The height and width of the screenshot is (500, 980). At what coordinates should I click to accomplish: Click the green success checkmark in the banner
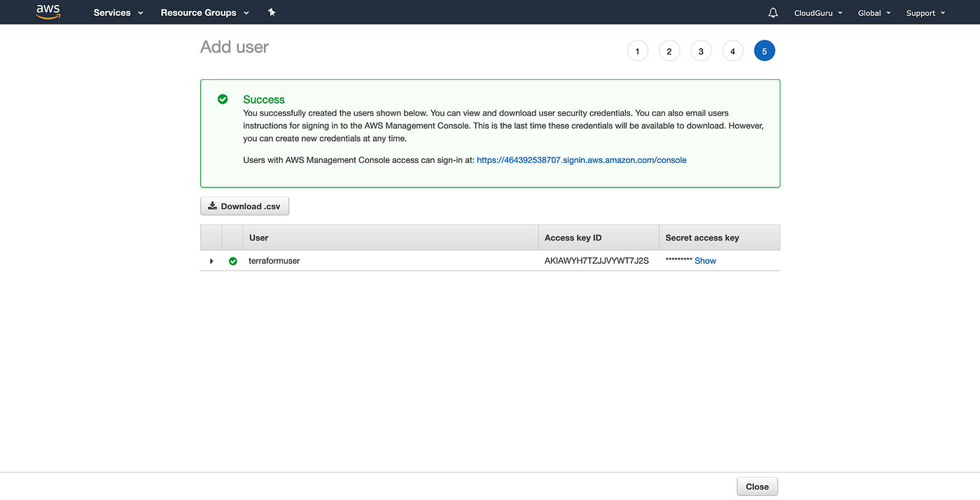tap(223, 99)
